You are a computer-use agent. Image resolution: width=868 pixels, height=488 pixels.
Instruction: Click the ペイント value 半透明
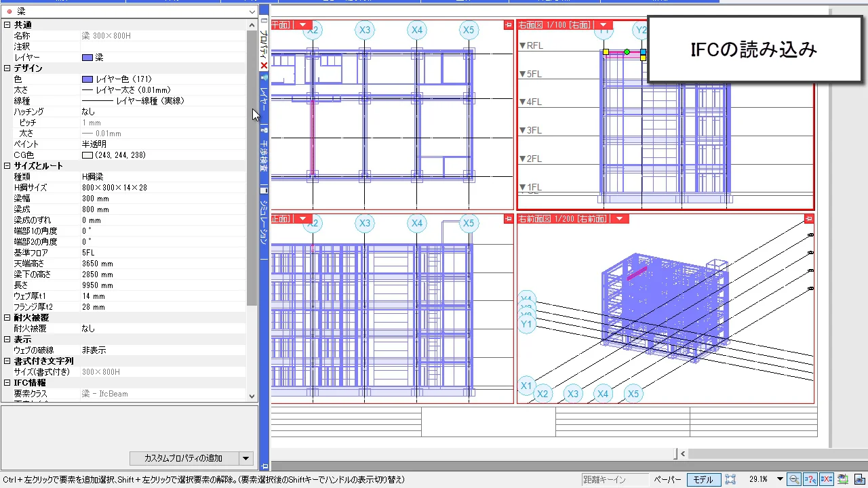[94, 144]
